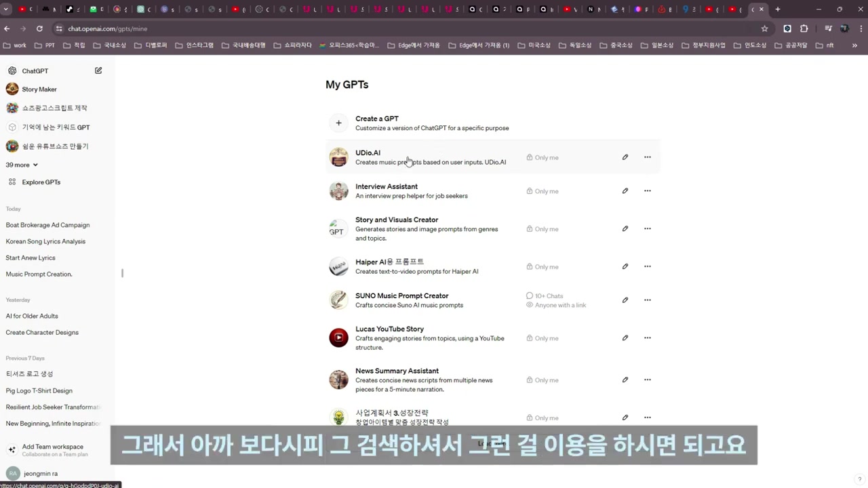Edit SUNO Music Prompt Creator pencil icon

pyautogui.click(x=625, y=300)
